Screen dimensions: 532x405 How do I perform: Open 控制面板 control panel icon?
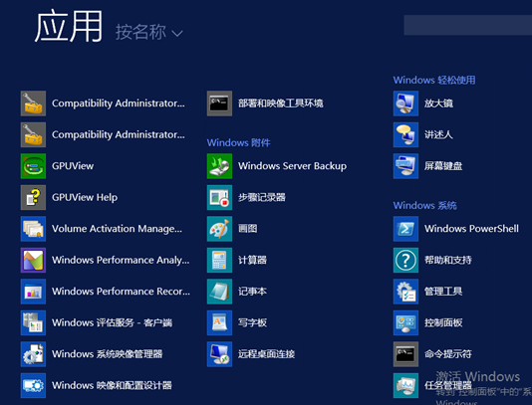click(405, 322)
